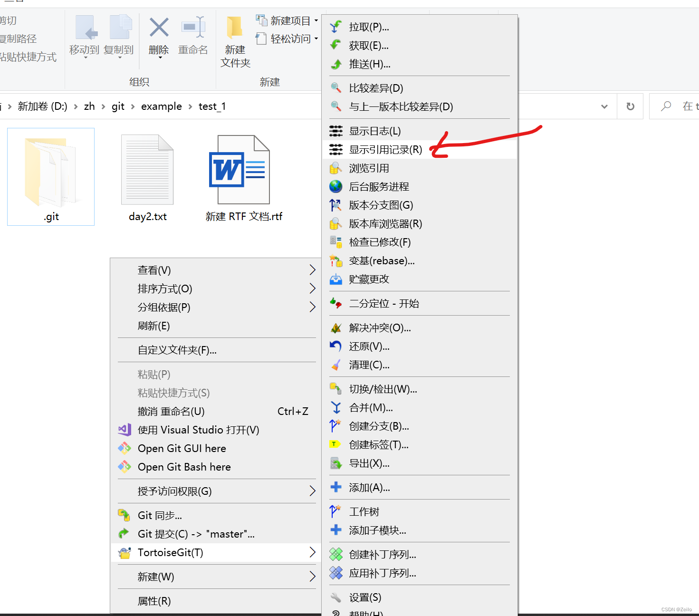Click the 比较差异 magnifier icon
Screen dimensions: 699x616
point(336,88)
